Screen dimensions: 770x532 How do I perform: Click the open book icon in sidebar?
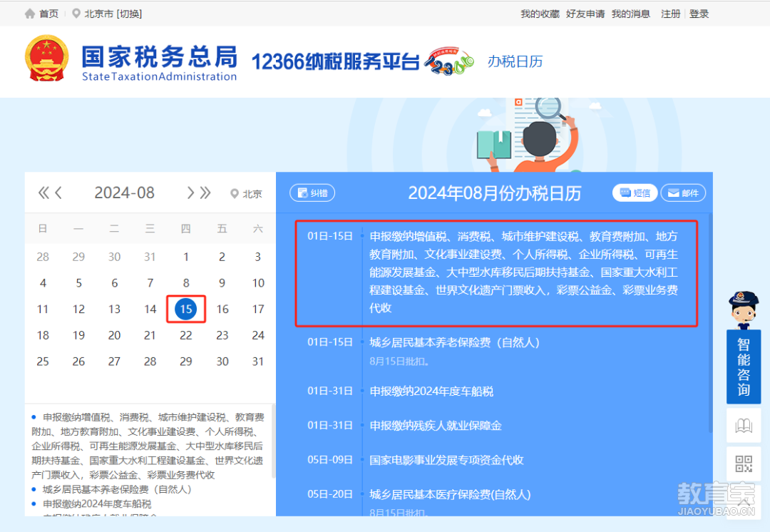(744, 426)
